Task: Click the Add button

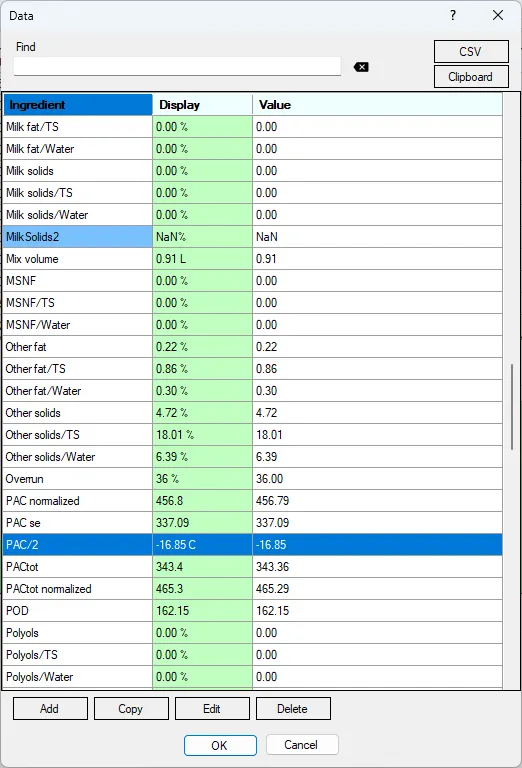Action: (x=50, y=709)
